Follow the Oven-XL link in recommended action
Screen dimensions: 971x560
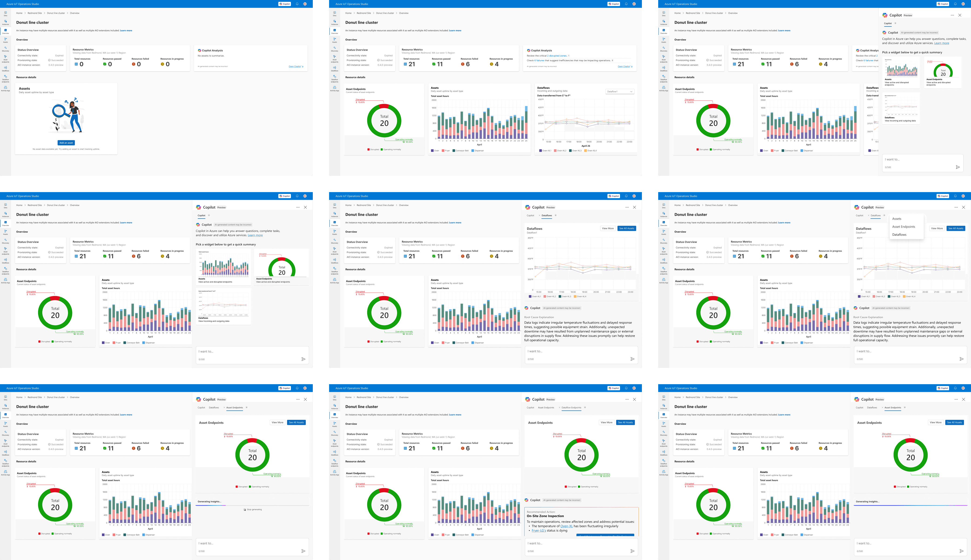566,526
